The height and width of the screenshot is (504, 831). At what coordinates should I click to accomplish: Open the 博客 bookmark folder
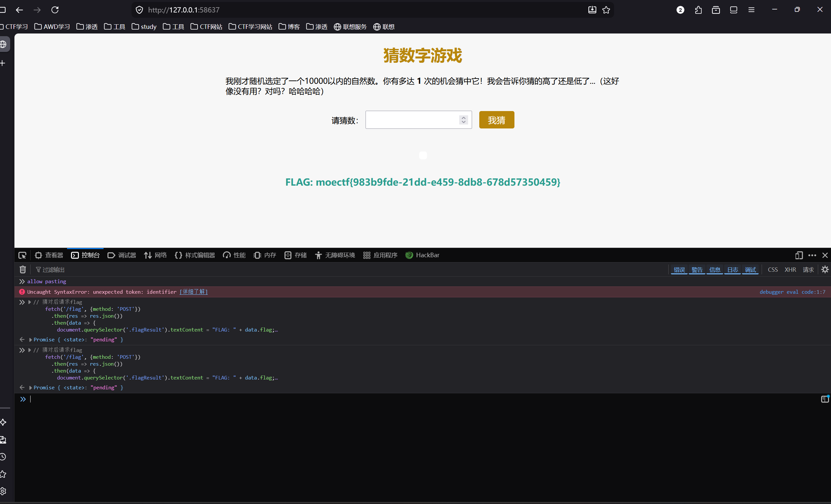[289, 27]
